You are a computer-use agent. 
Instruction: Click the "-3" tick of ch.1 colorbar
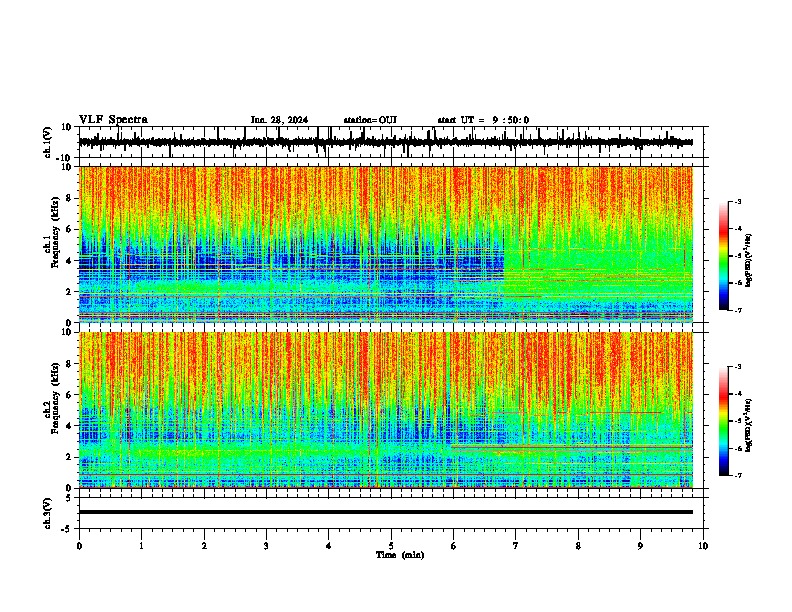coord(737,201)
